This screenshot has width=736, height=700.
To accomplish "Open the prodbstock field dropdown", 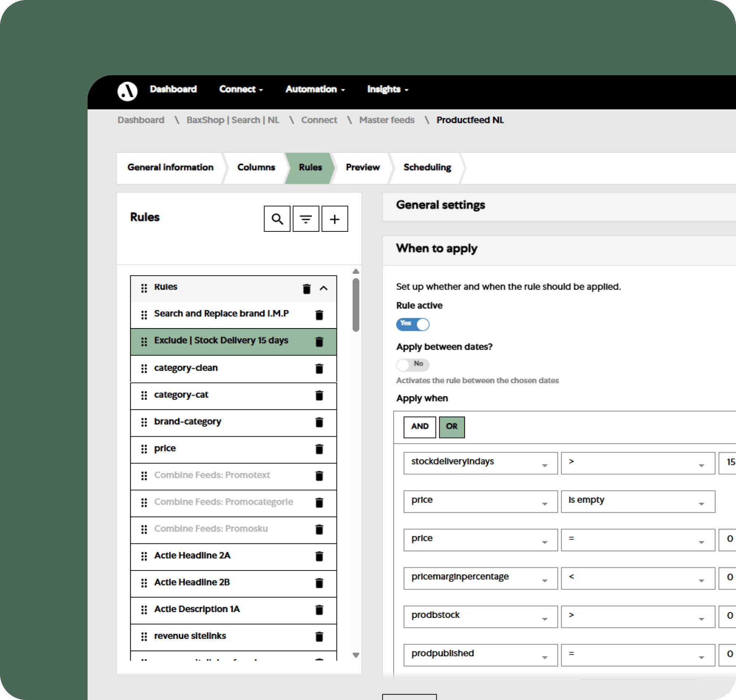I will tap(480, 617).
